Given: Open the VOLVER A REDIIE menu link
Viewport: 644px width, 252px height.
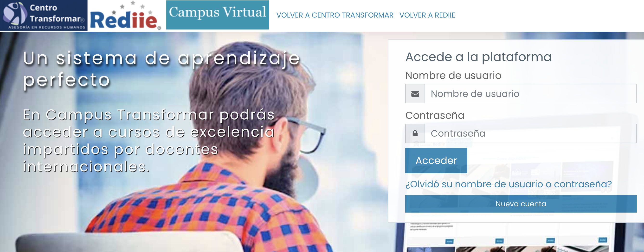Looking at the screenshot, I should point(427,15).
